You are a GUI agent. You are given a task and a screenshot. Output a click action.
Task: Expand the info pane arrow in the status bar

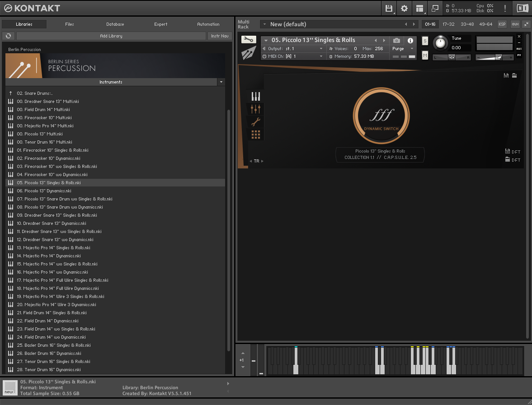[x=228, y=384]
